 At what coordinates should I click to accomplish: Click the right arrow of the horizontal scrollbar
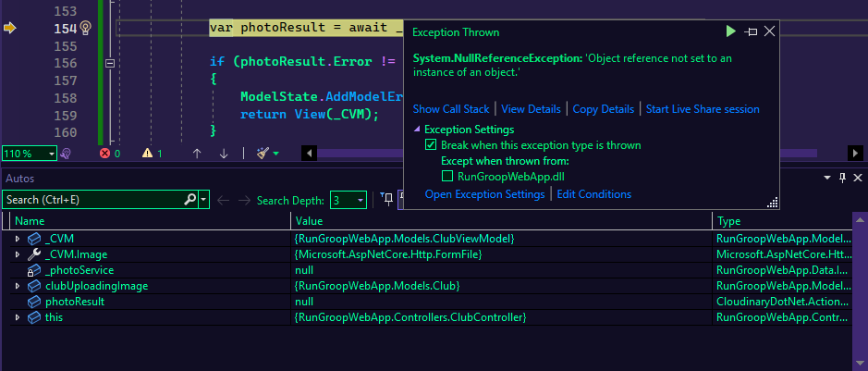[x=855, y=154]
